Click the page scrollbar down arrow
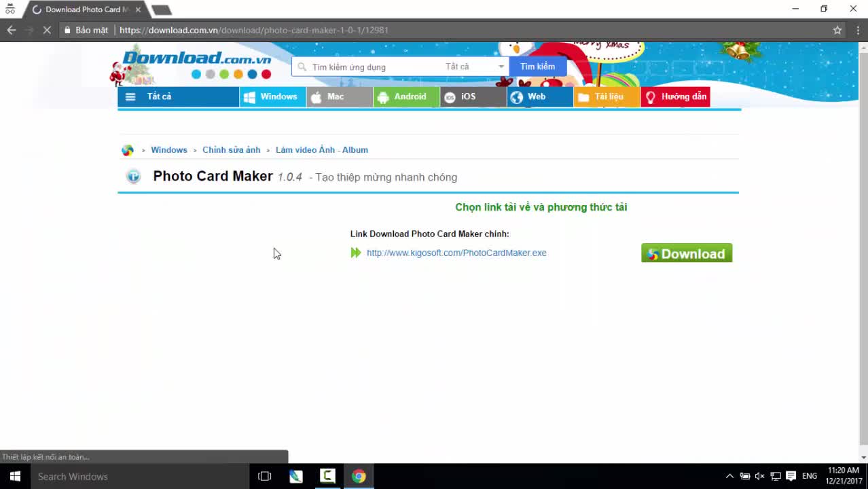868x489 pixels. (x=863, y=458)
